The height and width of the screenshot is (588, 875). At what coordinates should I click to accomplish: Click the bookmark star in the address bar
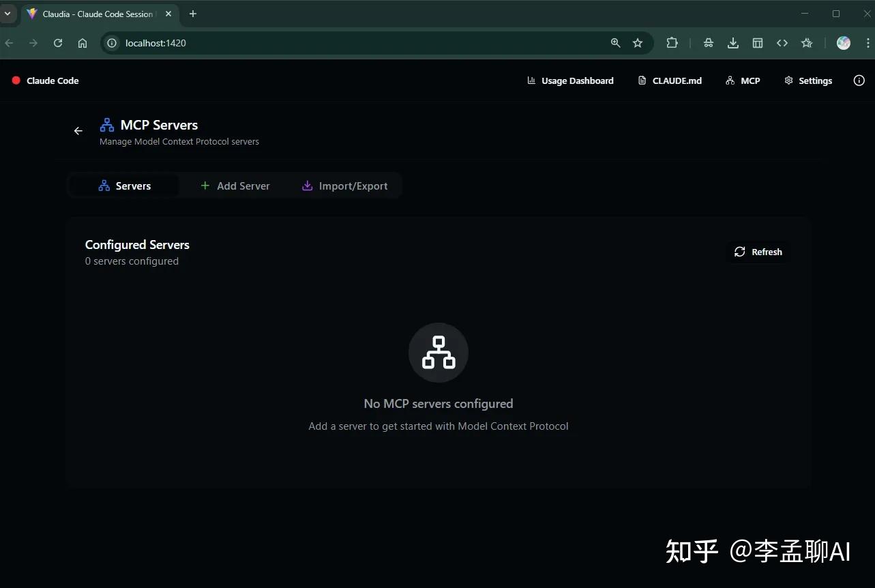point(637,42)
